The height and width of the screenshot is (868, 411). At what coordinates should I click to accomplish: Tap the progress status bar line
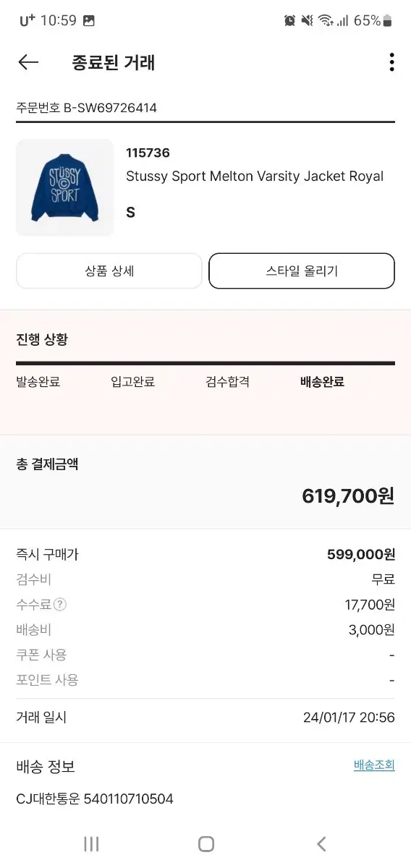pyautogui.click(x=205, y=362)
